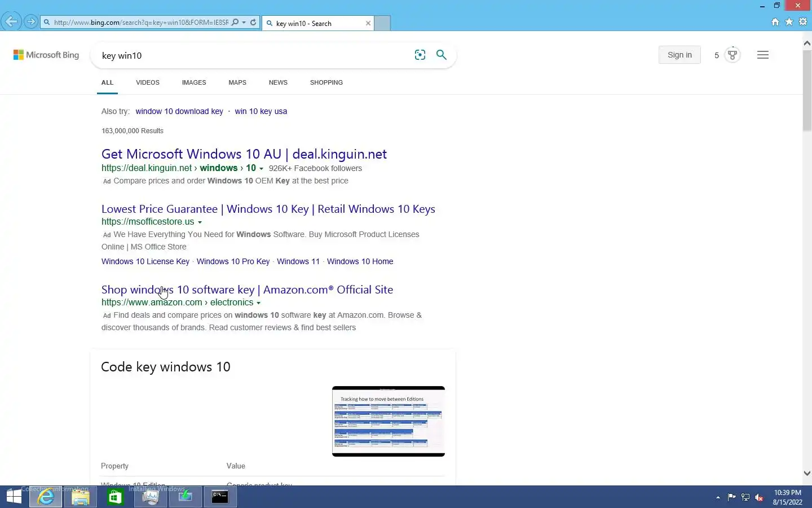
Task: Switch to the NEWS tab
Action: coord(278,82)
